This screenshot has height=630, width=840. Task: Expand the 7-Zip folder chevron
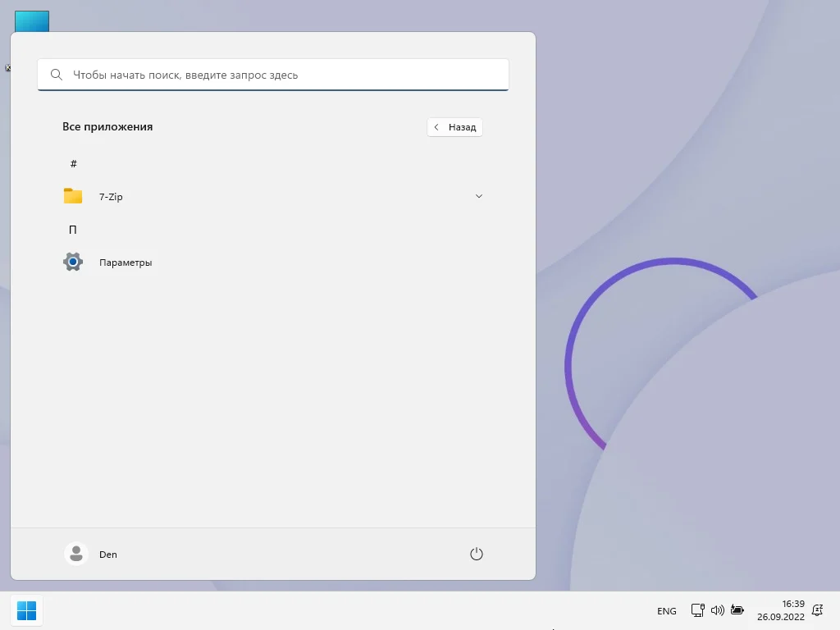tap(479, 196)
